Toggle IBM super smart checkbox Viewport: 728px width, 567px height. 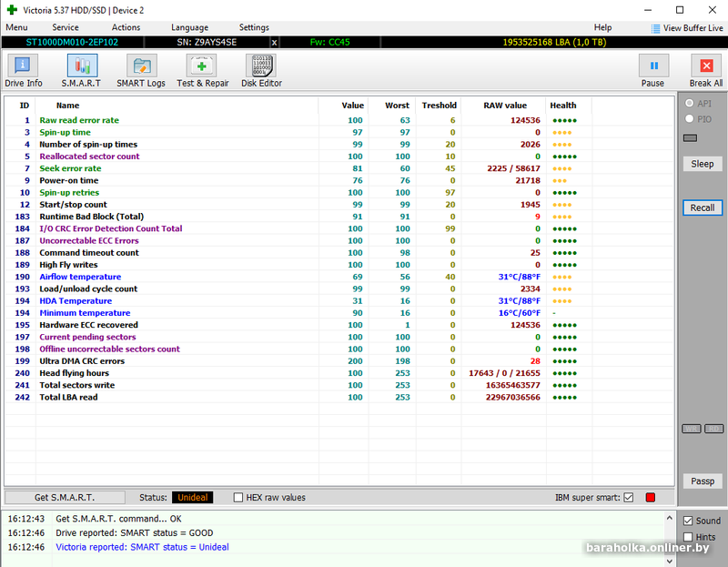pyautogui.click(x=629, y=497)
